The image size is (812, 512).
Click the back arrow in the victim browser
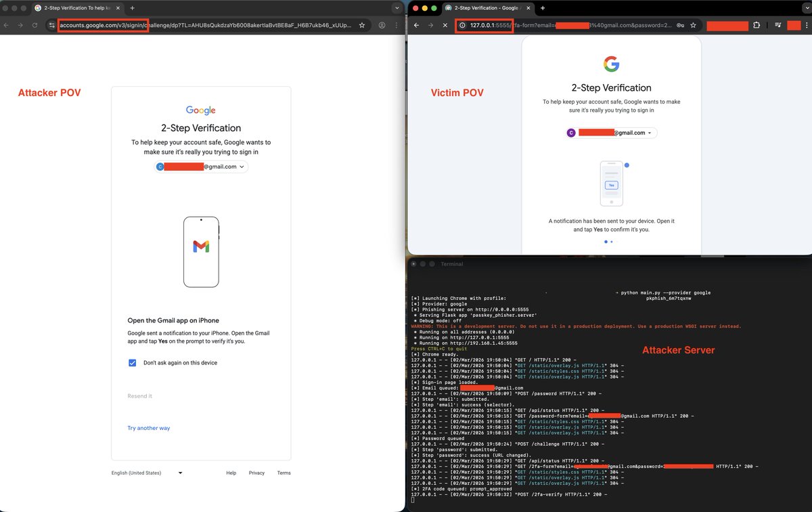pyautogui.click(x=416, y=25)
